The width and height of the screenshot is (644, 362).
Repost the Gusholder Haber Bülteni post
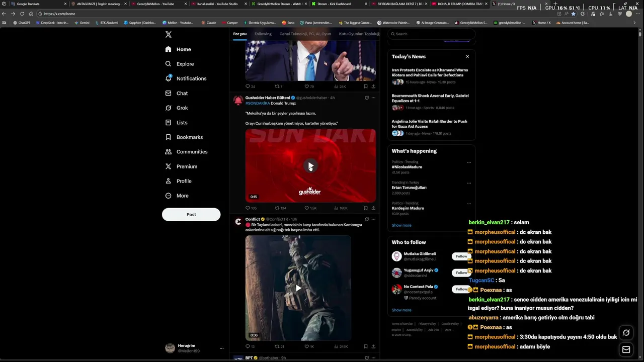tap(280, 208)
